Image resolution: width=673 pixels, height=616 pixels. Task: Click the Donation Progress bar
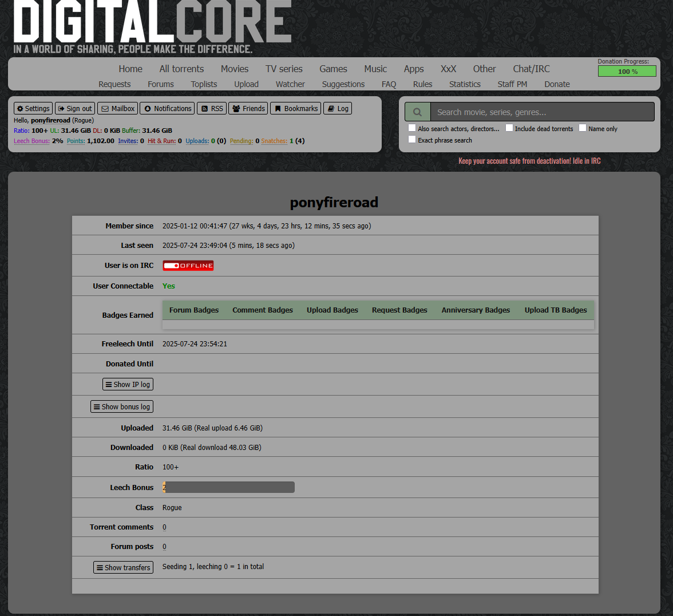click(x=627, y=72)
